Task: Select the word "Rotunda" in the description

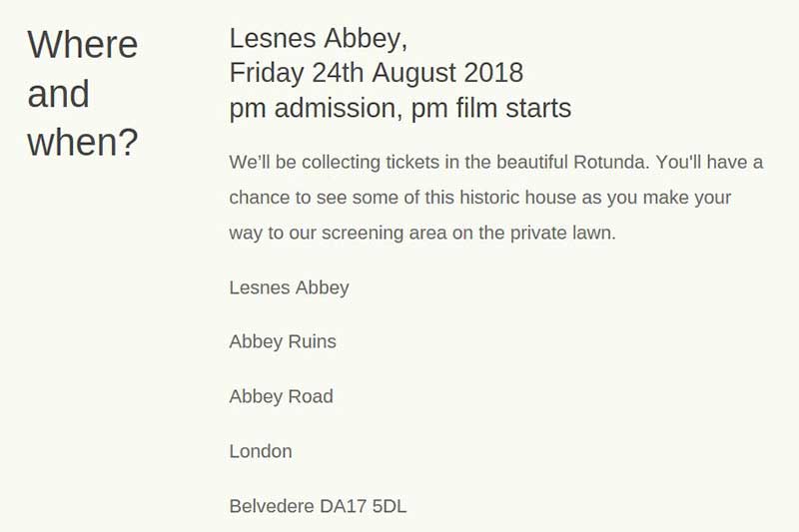Action: pyautogui.click(x=610, y=162)
